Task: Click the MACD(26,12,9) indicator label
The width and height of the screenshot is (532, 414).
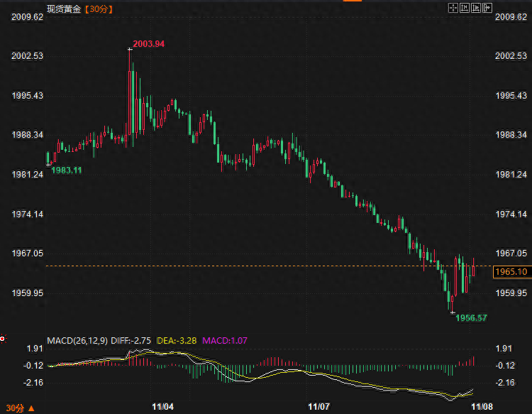Action: [75, 342]
